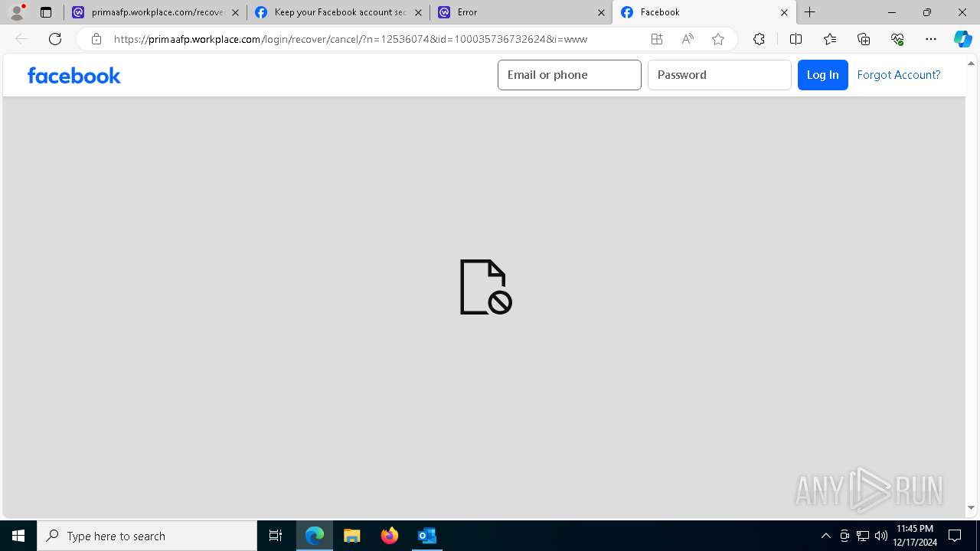Open File Explorer from taskbar
The height and width of the screenshot is (551, 980).
(352, 536)
